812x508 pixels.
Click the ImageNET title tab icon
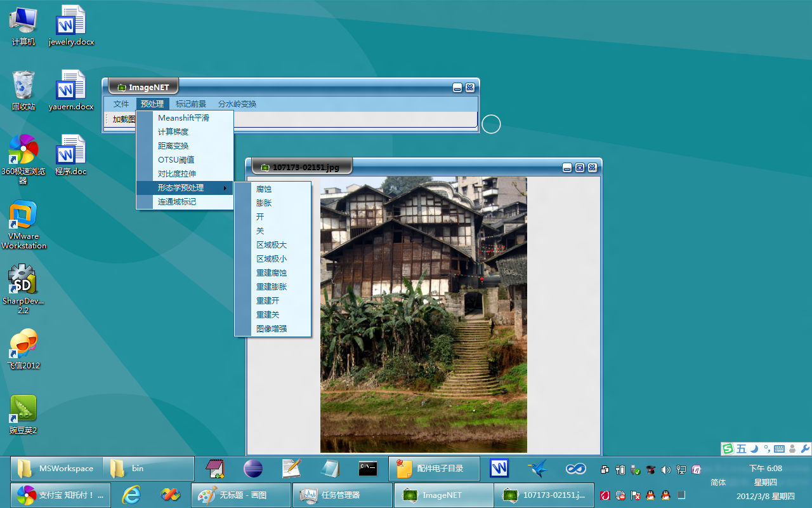pos(122,88)
